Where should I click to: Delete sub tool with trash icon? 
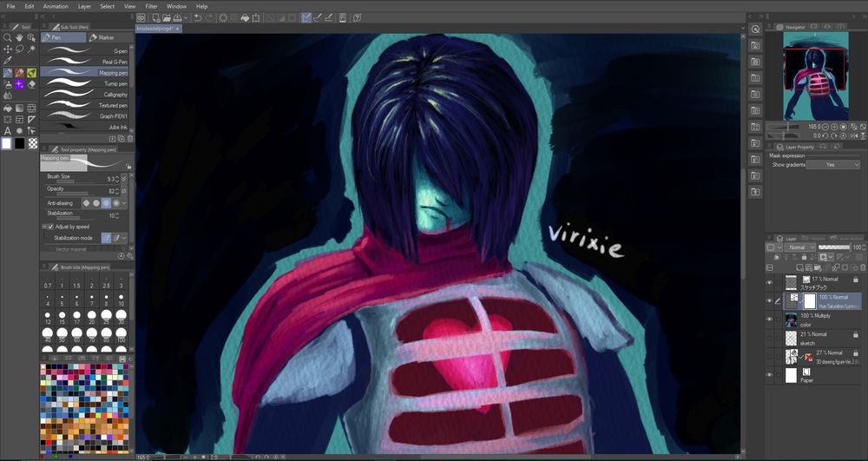coord(130,138)
